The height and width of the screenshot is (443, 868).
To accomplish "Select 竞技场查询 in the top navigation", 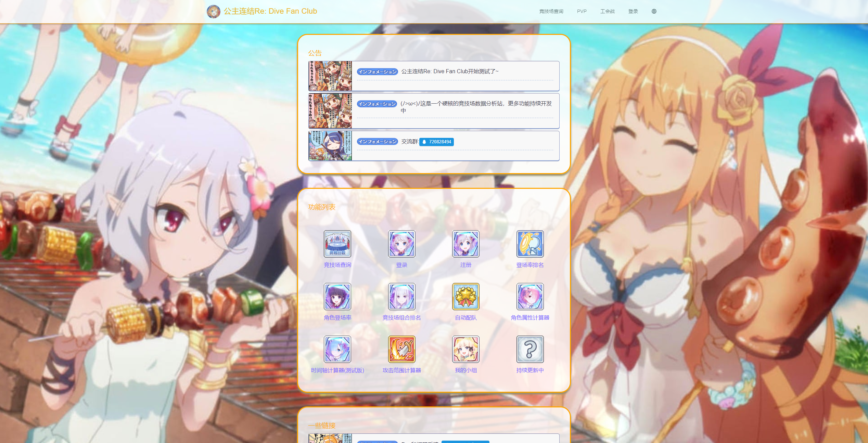I will point(551,11).
